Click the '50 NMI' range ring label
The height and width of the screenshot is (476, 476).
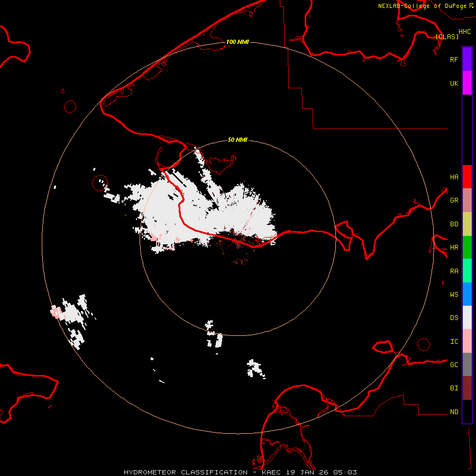point(237,140)
